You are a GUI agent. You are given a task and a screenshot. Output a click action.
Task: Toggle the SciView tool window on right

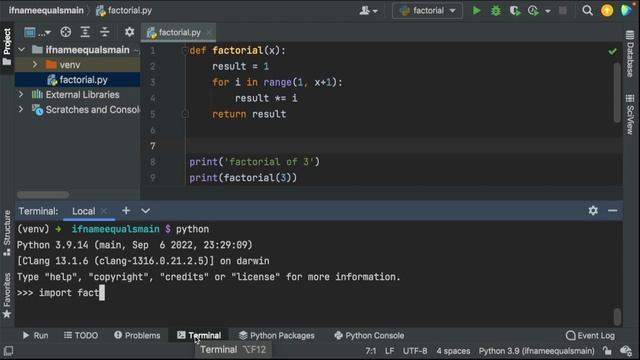(631, 114)
